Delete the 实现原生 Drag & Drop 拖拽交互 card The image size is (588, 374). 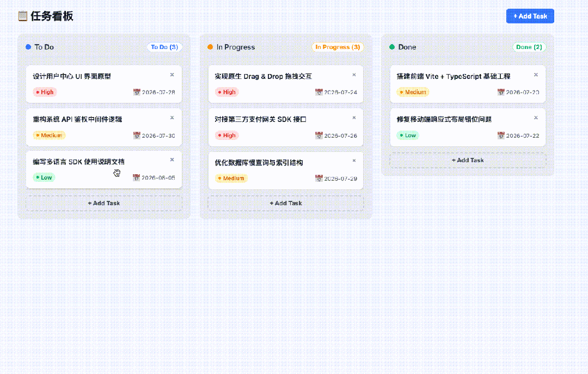[354, 75]
